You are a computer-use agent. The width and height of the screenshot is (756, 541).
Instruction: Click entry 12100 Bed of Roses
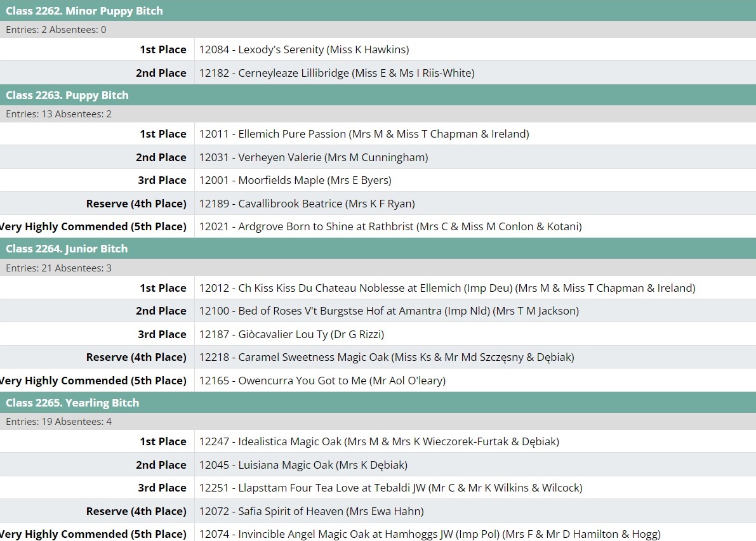point(388,311)
